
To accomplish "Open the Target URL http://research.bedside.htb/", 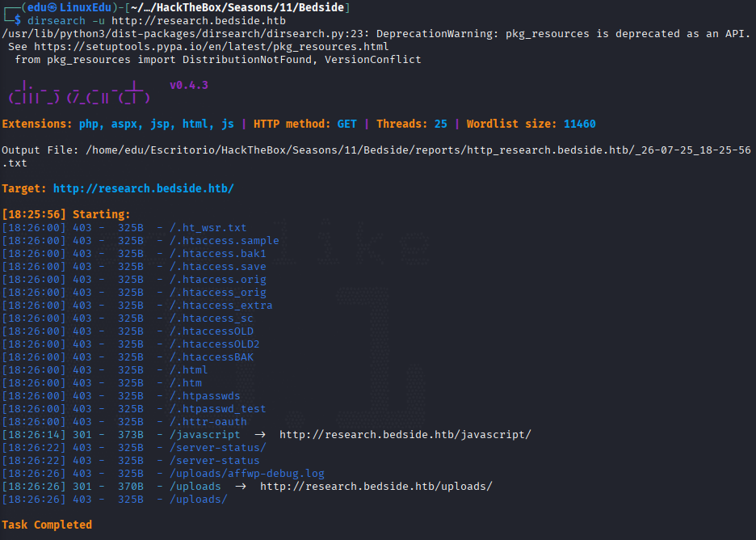I will tap(143, 188).
